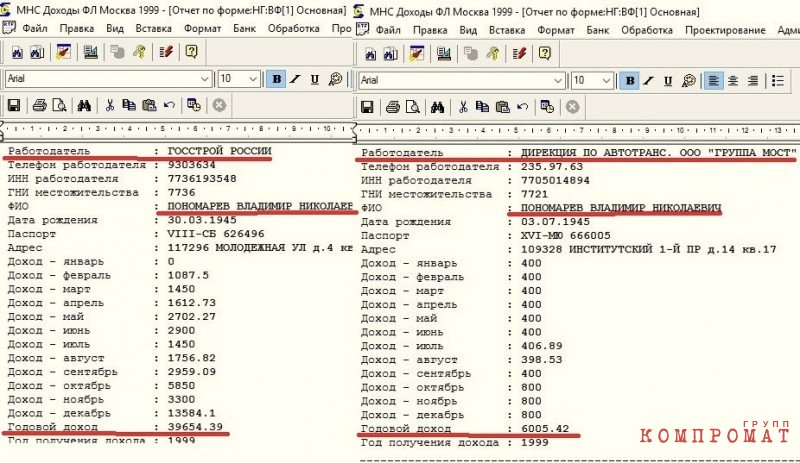Click Find binoculars icon in Группа Мост window
This screenshot has height=463, width=800.
(437, 107)
